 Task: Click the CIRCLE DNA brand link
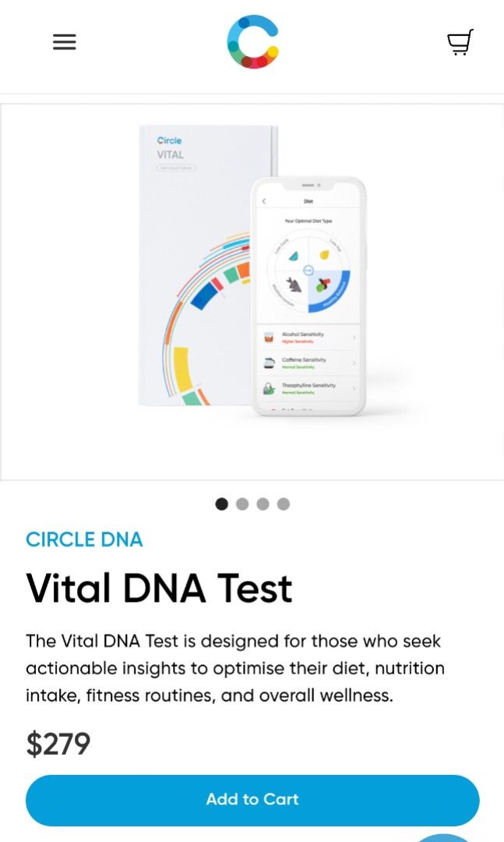[84, 539]
